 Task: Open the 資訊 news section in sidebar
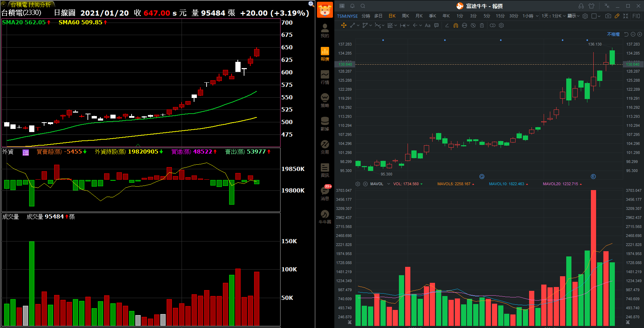[325, 171]
